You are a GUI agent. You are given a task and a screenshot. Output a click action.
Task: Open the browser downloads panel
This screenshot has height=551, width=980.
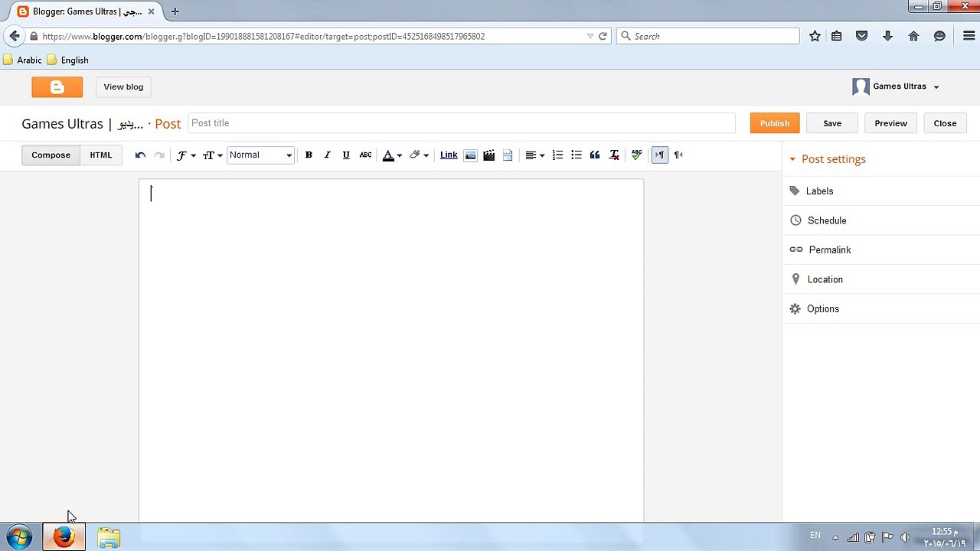[887, 36]
